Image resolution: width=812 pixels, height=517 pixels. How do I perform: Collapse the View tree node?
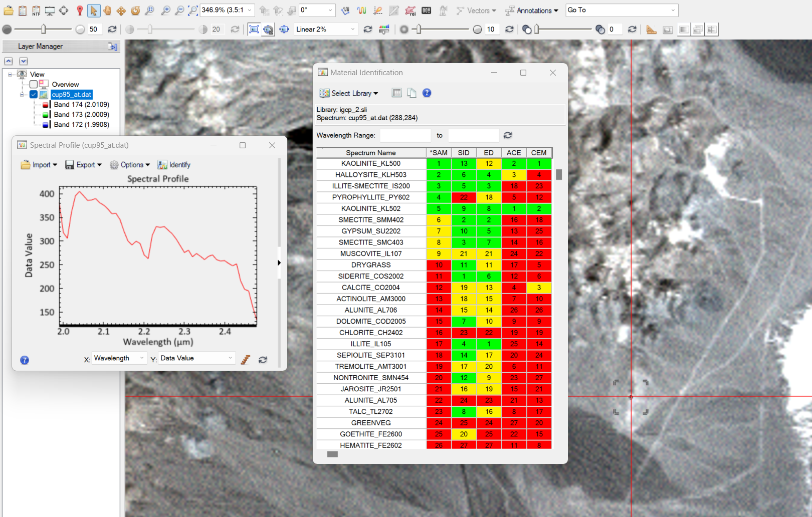click(x=10, y=75)
